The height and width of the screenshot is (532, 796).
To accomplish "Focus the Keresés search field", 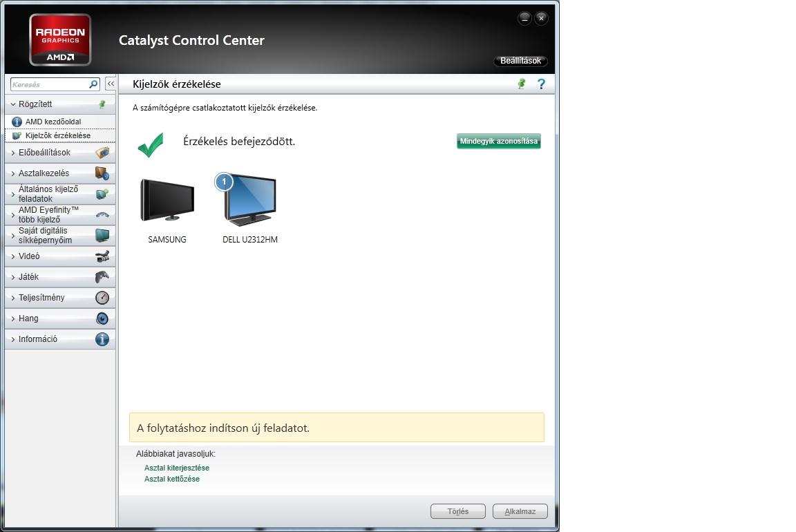I will (50, 84).
